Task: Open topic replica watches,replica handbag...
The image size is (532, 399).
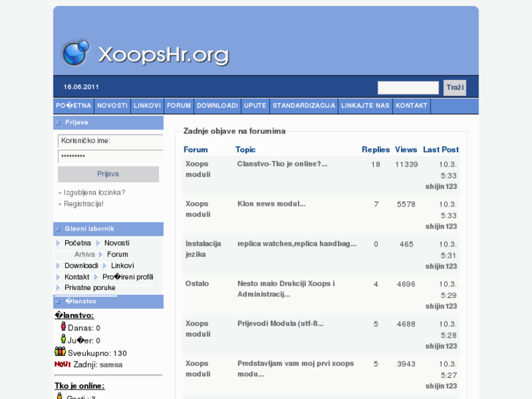Action: pyautogui.click(x=297, y=244)
